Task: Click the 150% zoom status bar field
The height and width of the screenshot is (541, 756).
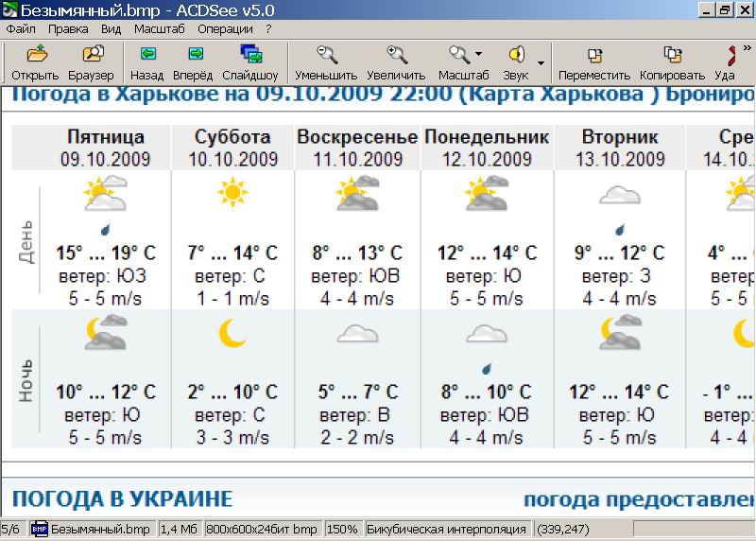Action: coord(342,530)
